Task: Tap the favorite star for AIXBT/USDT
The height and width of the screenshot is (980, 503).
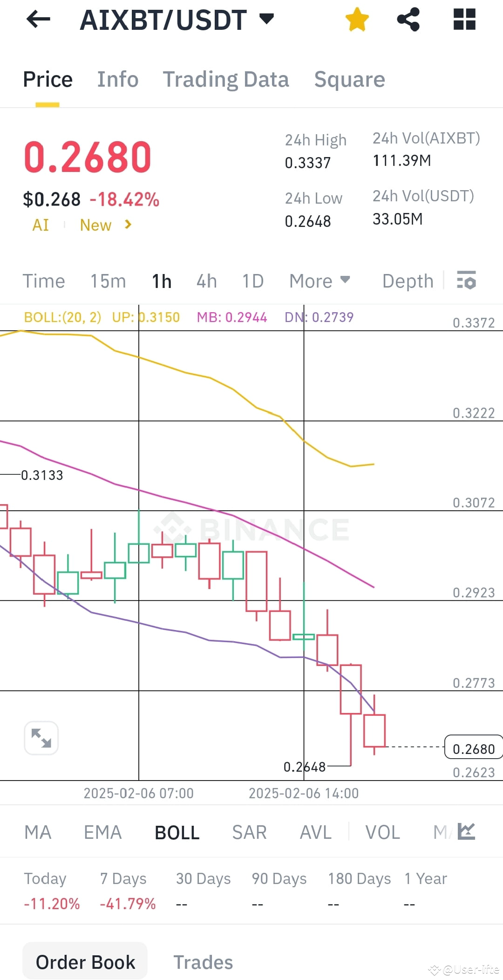Action: (x=357, y=20)
